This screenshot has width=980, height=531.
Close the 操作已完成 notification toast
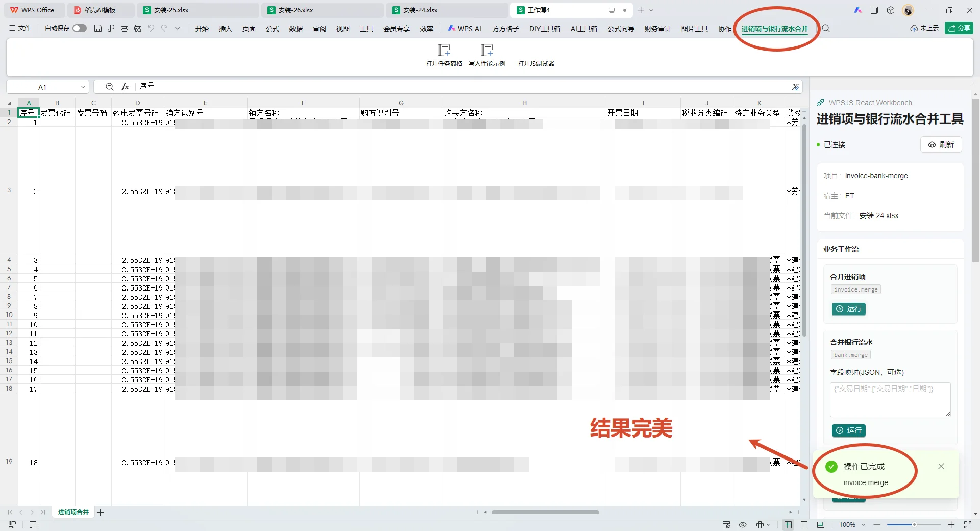[x=941, y=466]
